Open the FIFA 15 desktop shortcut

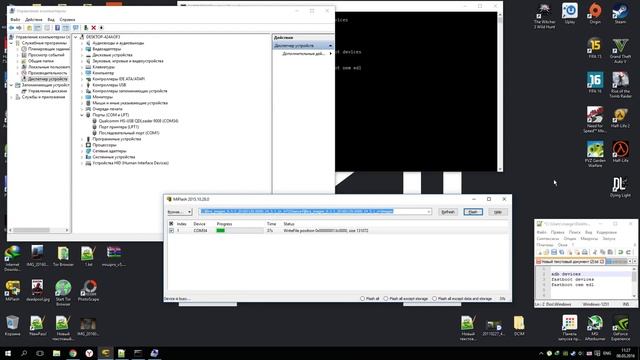(595, 48)
